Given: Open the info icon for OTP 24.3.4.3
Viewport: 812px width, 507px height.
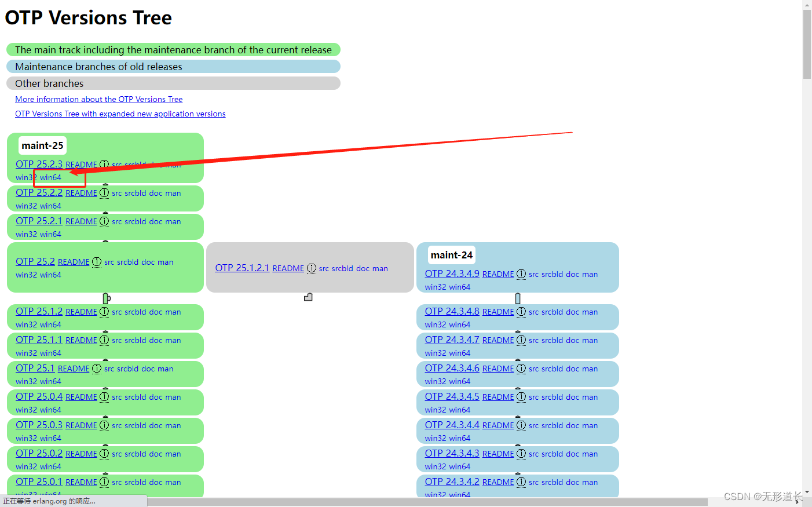Looking at the screenshot, I should [521, 454].
